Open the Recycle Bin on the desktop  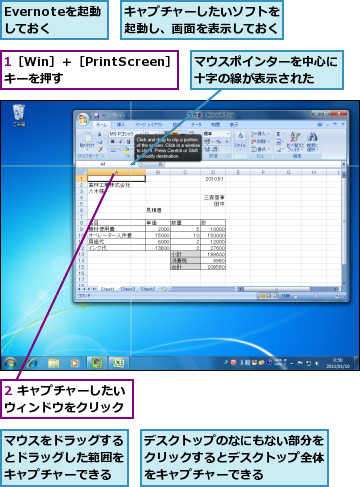coord(19,115)
